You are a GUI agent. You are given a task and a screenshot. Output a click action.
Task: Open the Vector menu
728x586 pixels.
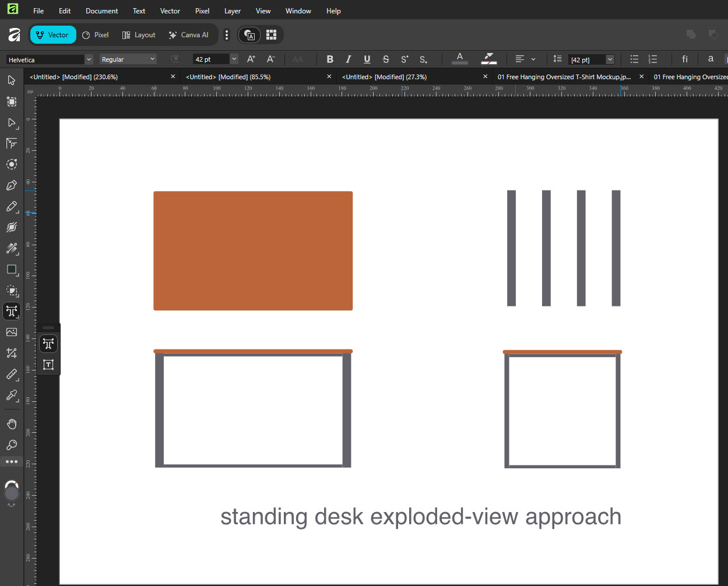170,10
